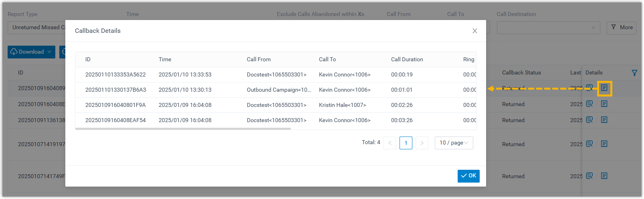The image size is (644, 199).
Task: Open the 10 / page size dropdown
Action: point(454,143)
